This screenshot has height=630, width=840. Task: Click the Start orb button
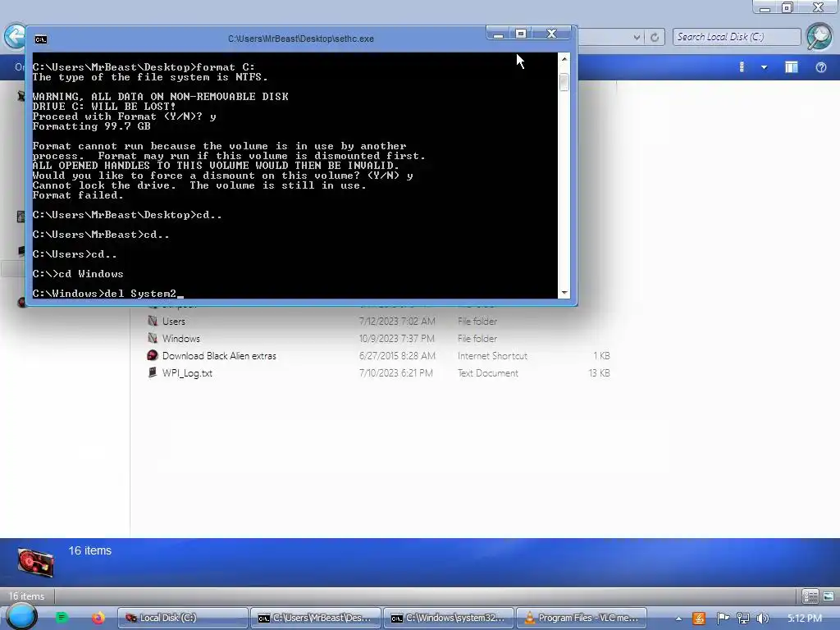21,616
